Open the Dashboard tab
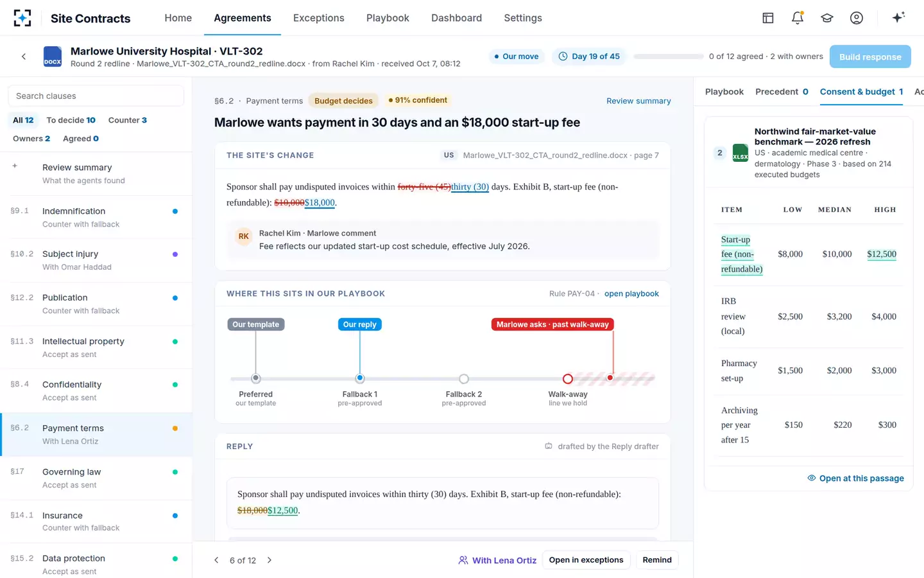Image resolution: width=924 pixels, height=578 pixels. click(x=456, y=18)
